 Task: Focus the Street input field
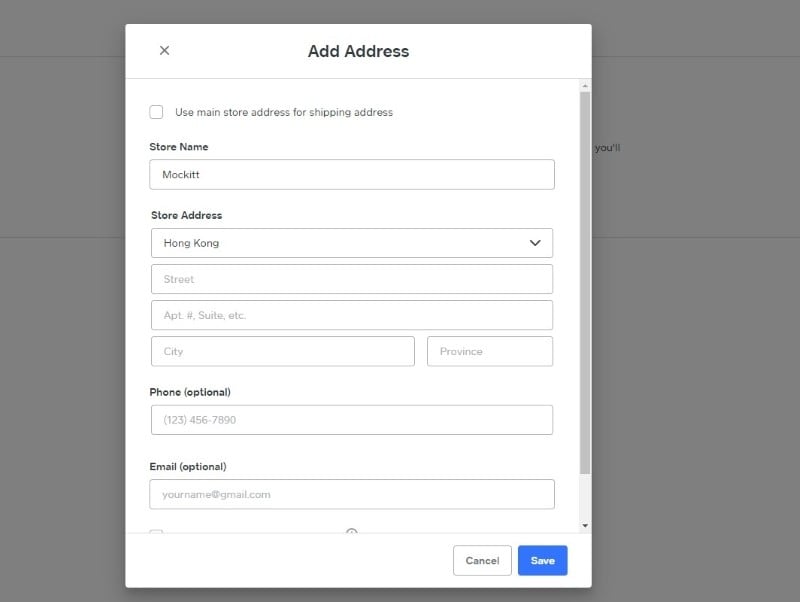(351, 279)
